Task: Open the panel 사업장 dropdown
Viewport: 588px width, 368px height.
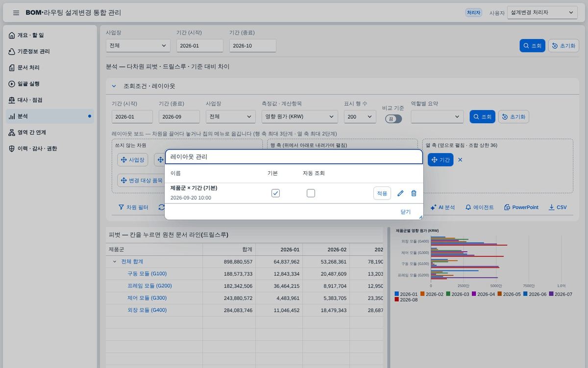Action: click(231, 117)
